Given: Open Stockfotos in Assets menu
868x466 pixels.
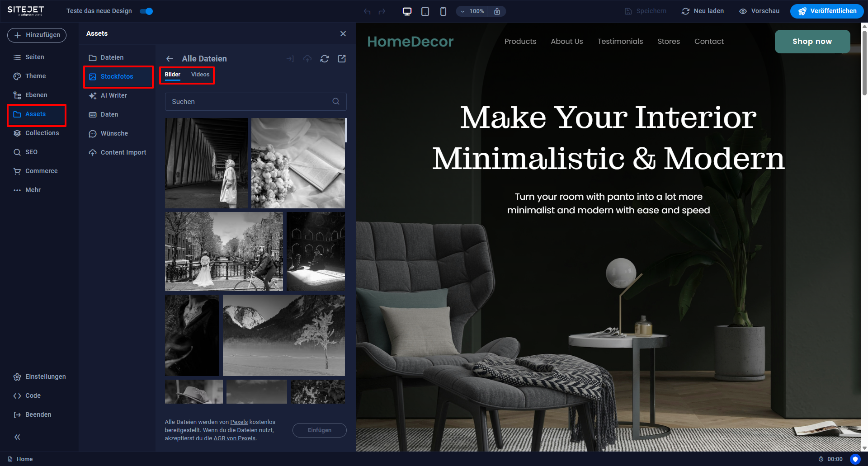Looking at the screenshot, I should click(x=118, y=77).
